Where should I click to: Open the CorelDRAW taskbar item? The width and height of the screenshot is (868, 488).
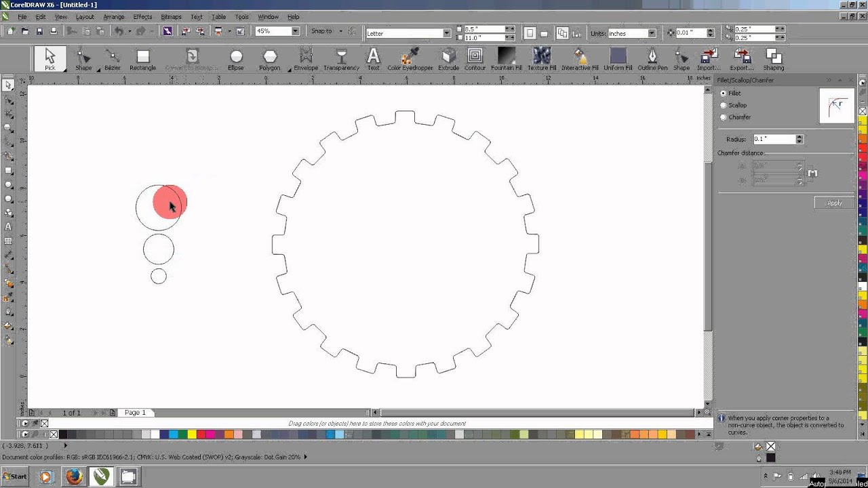click(x=101, y=476)
